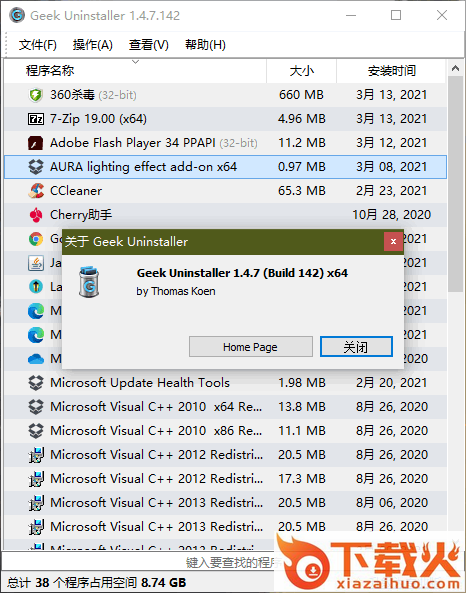Click the icon of the 17.3 MB Visual C++ 2012 row
The image size is (466, 593).
[x=36, y=479]
